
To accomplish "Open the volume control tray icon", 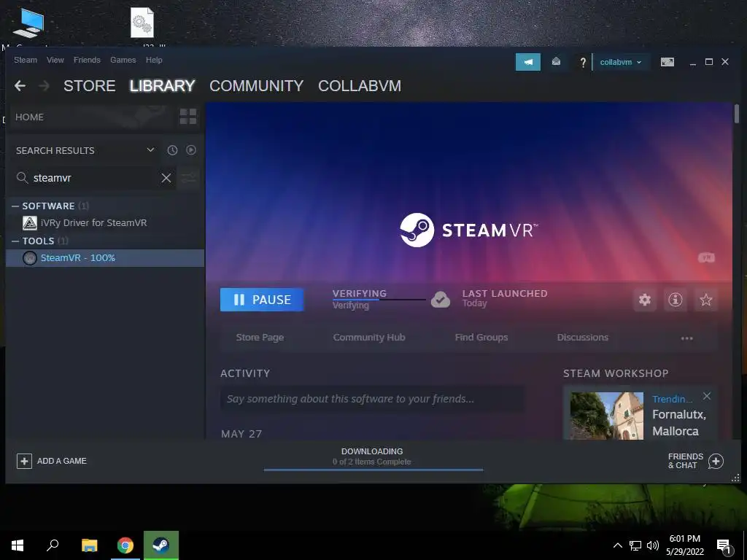I will [x=653, y=545].
